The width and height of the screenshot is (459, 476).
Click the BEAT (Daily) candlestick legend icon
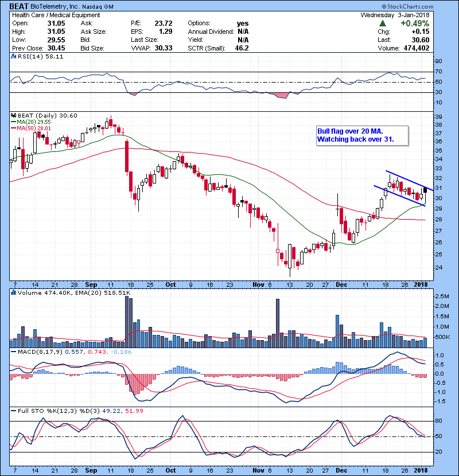point(13,115)
